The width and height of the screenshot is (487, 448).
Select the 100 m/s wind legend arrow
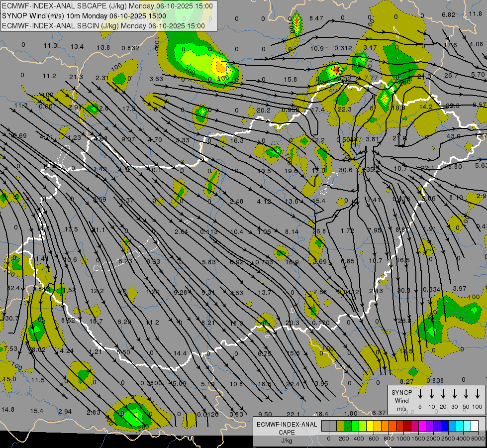pyautogui.click(x=478, y=394)
